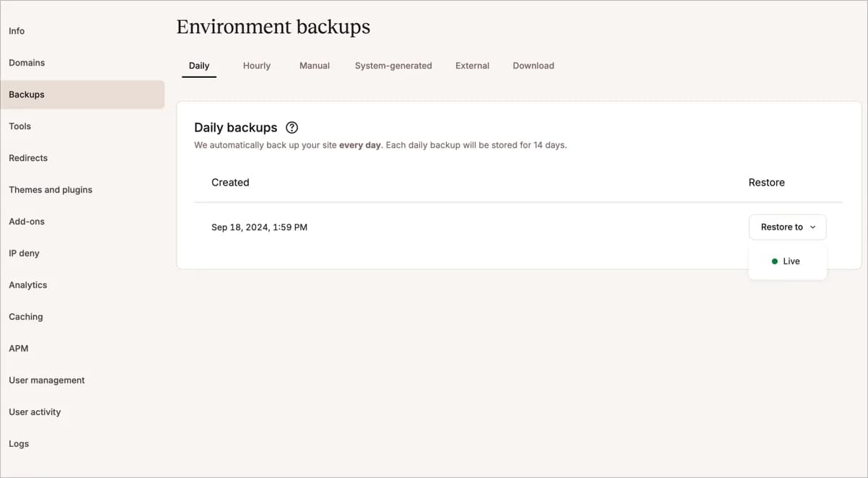The width and height of the screenshot is (868, 478).
Task: Click the green Live status indicator
Action: tap(775, 261)
